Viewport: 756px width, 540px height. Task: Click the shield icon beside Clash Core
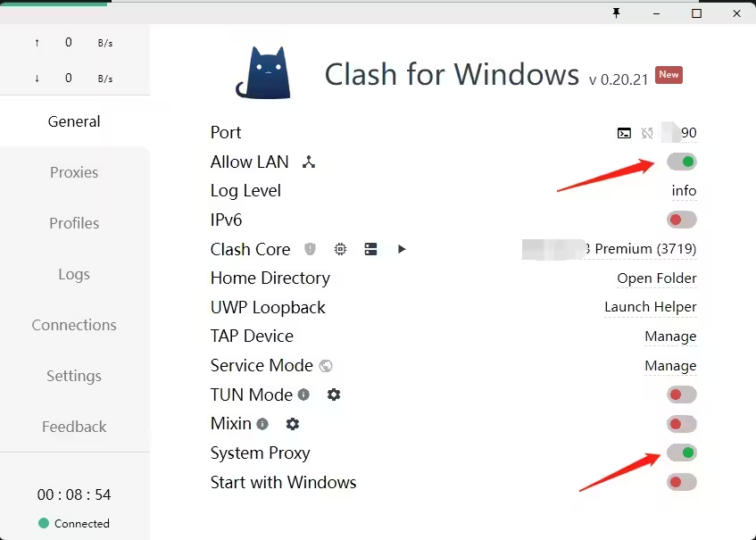(x=310, y=249)
